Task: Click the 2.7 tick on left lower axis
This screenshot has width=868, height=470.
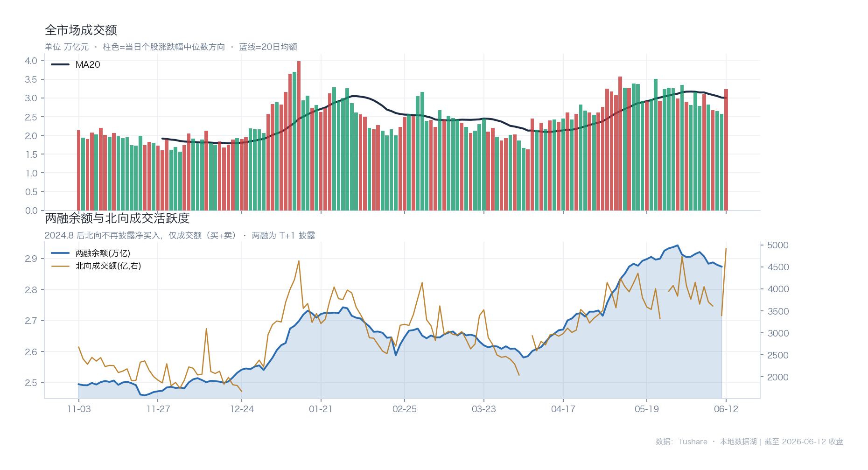Action: (x=31, y=321)
